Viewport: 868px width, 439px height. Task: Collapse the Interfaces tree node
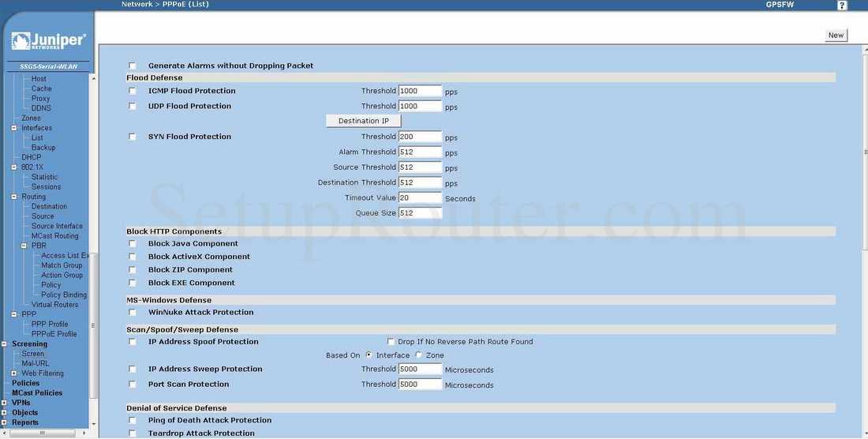[14, 128]
